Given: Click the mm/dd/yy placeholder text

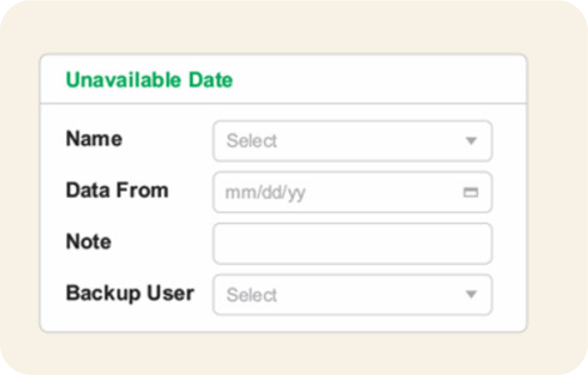Looking at the screenshot, I should (265, 193).
